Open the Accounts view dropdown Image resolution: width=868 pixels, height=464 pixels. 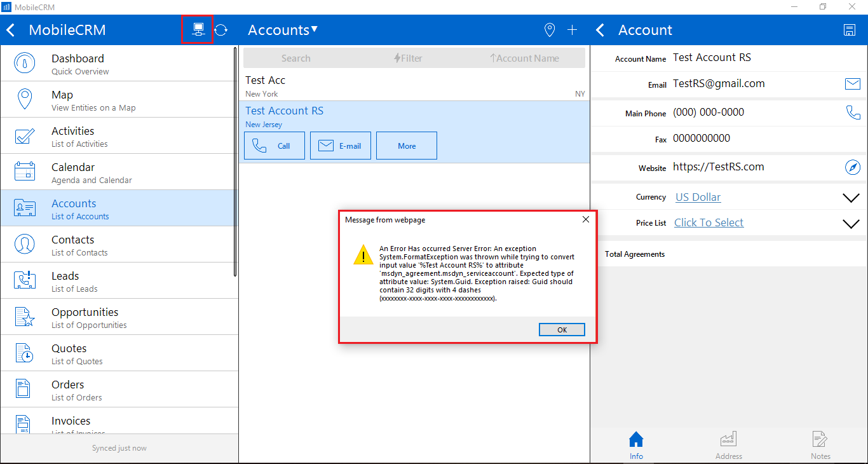(283, 30)
